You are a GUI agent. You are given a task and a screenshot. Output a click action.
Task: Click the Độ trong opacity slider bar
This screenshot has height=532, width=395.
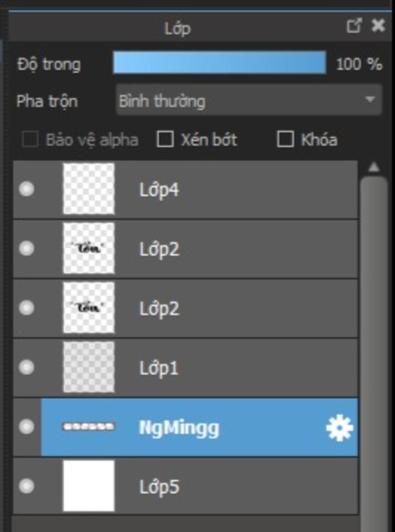(219, 63)
